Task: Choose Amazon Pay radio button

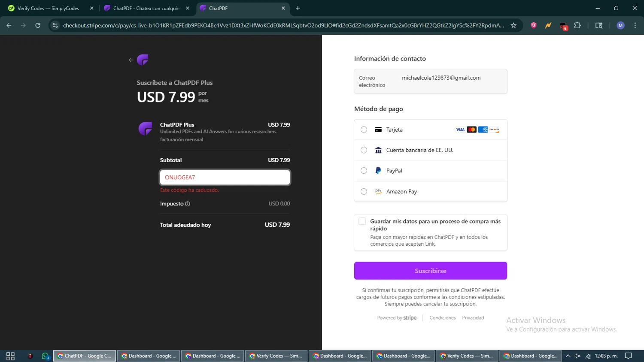Action: (x=364, y=192)
